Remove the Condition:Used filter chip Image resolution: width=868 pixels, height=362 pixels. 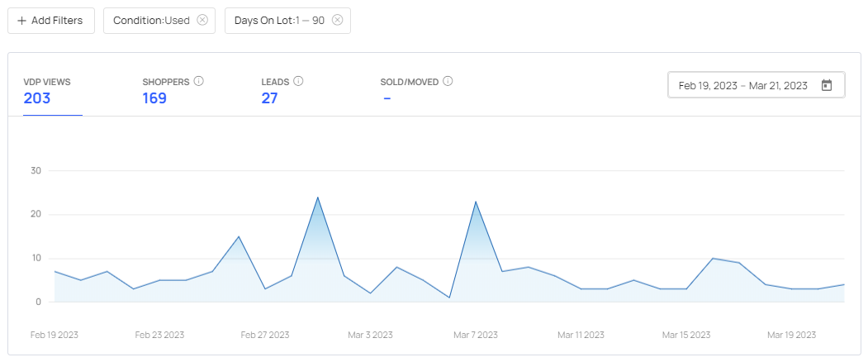(202, 21)
